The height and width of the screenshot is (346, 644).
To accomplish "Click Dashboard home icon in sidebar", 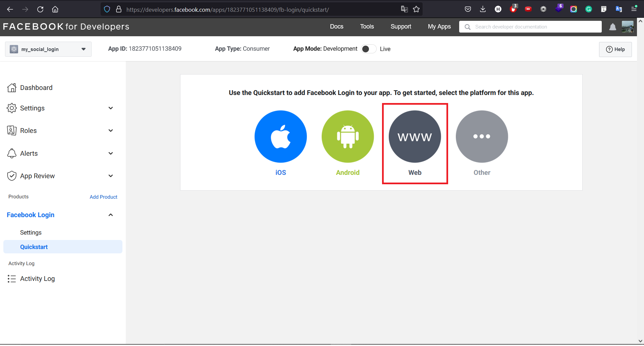I will 12,88.
